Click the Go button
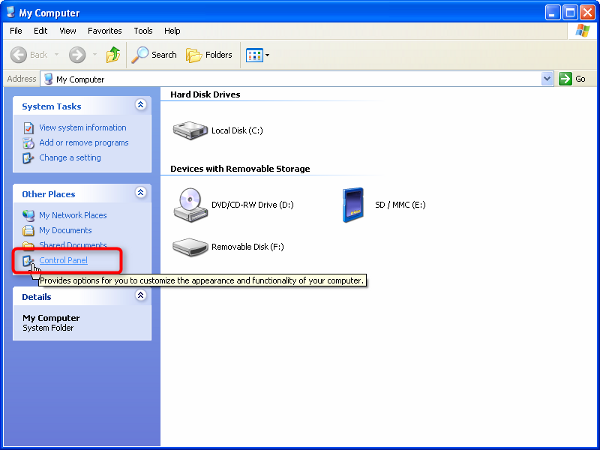The width and height of the screenshot is (600, 450). (572, 79)
